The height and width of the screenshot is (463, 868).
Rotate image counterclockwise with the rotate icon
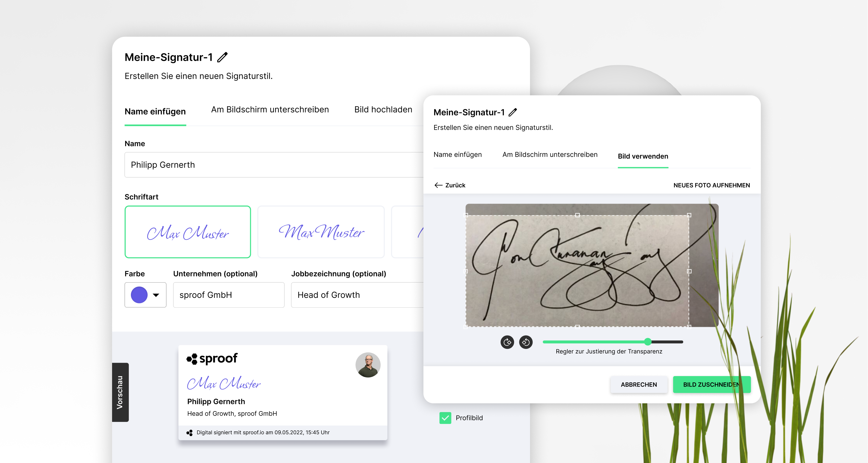[526, 342]
